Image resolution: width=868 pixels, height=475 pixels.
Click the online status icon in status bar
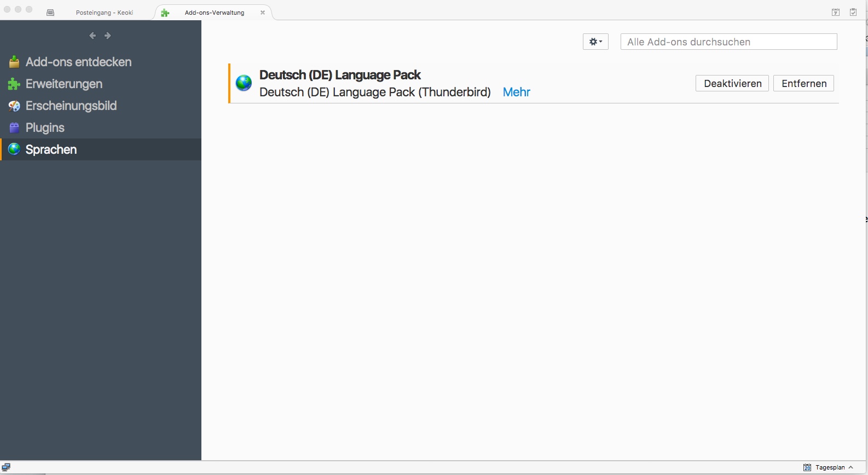coord(6,467)
